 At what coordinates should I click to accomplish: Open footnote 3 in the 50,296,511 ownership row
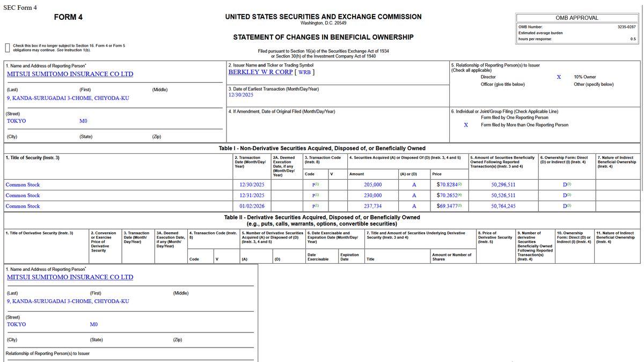click(x=568, y=184)
